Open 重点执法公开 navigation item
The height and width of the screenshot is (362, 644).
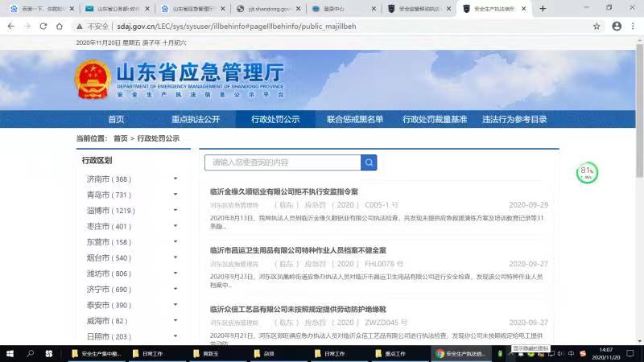(196, 119)
